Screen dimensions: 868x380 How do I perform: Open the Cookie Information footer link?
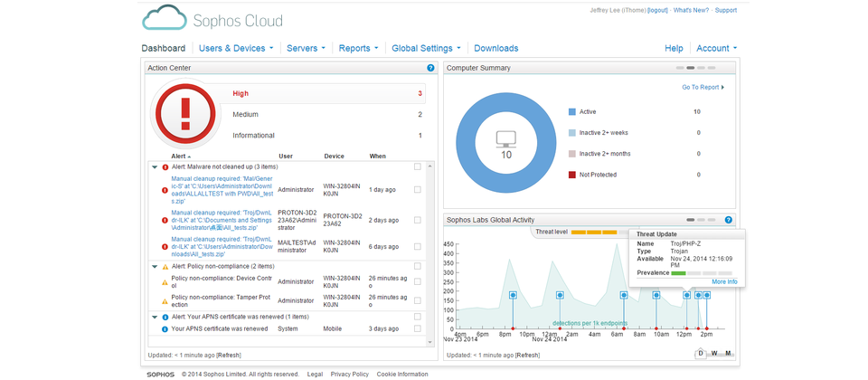click(402, 375)
